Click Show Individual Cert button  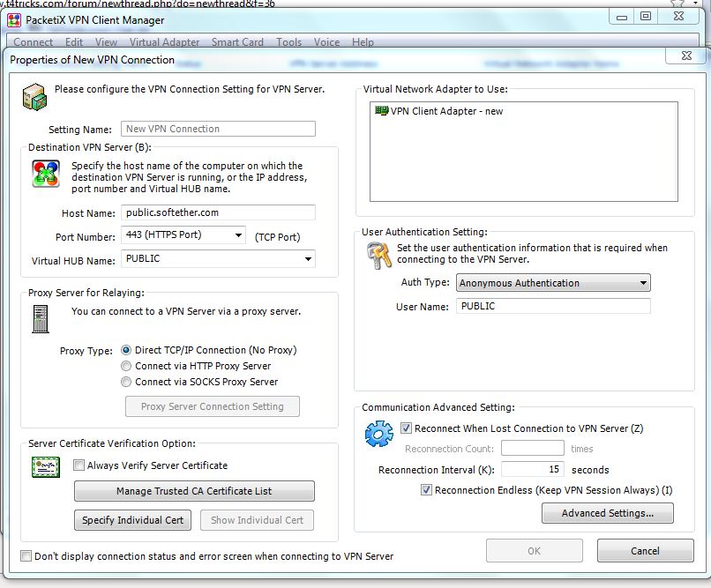257,520
